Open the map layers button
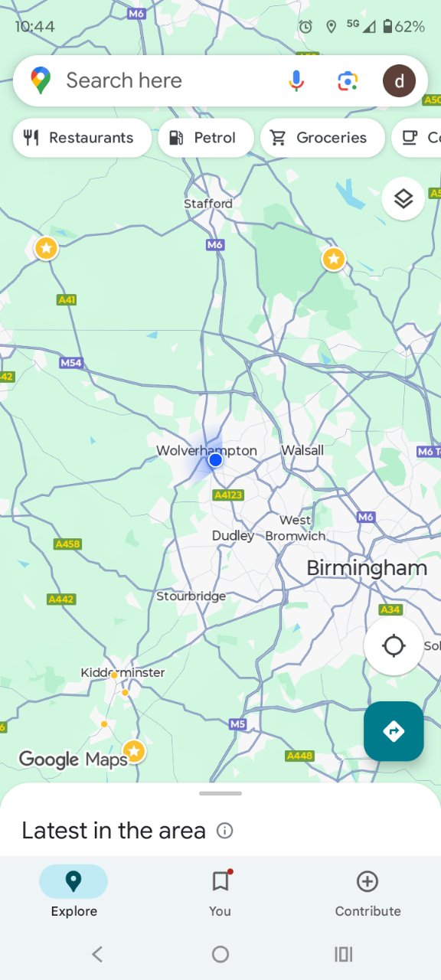Image resolution: width=441 pixels, height=980 pixels. 403,199
